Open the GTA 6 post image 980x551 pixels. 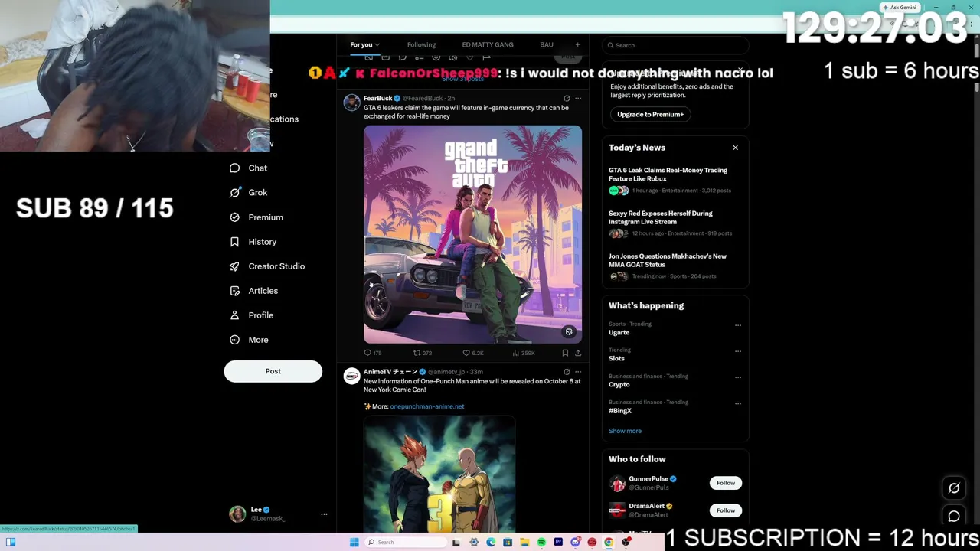[x=472, y=234]
